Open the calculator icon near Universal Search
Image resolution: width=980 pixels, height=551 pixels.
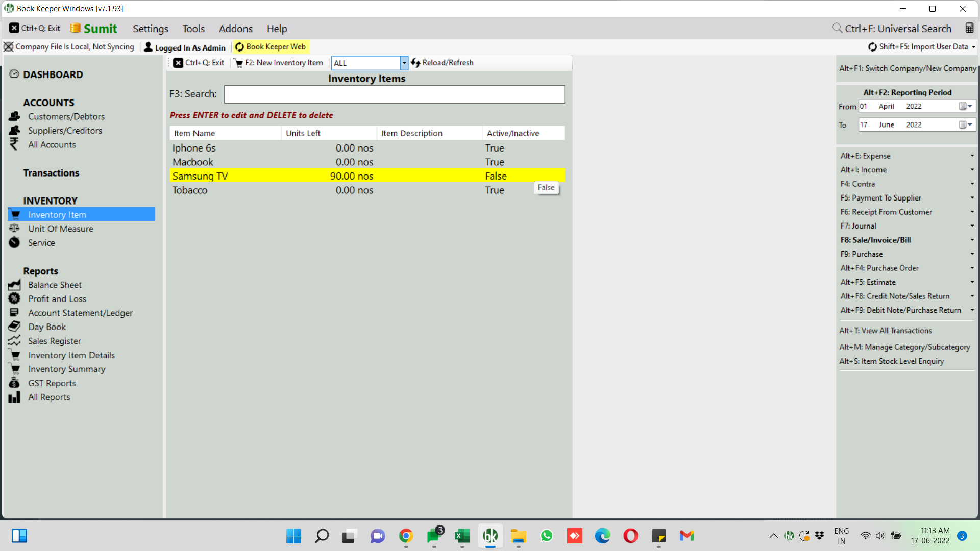(969, 28)
